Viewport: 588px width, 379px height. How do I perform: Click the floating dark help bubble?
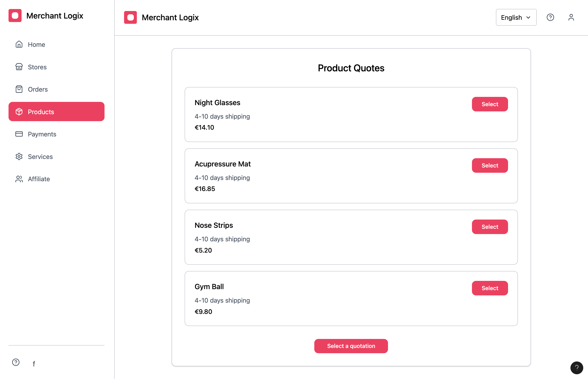pyautogui.click(x=576, y=367)
